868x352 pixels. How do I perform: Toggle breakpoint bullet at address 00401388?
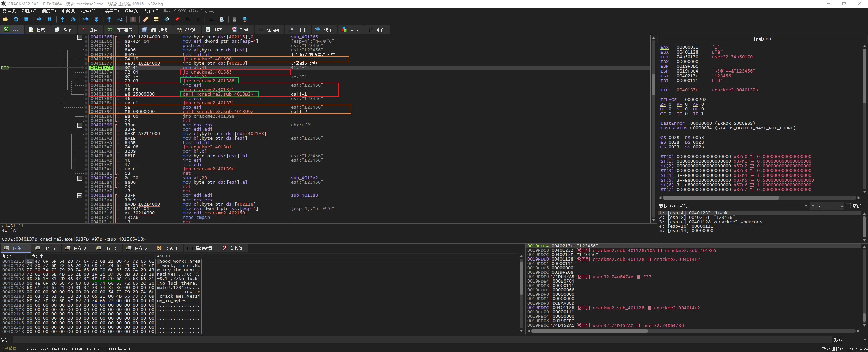[x=86, y=94]
